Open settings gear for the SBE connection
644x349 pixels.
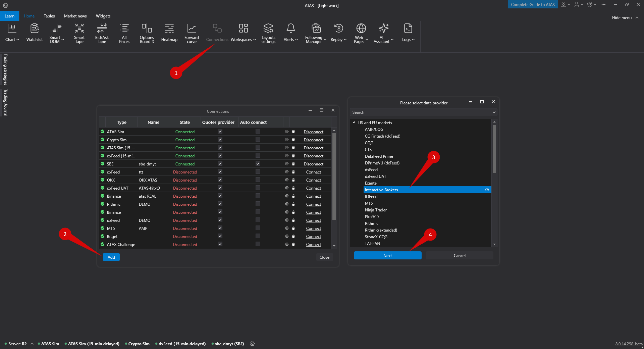287,164
